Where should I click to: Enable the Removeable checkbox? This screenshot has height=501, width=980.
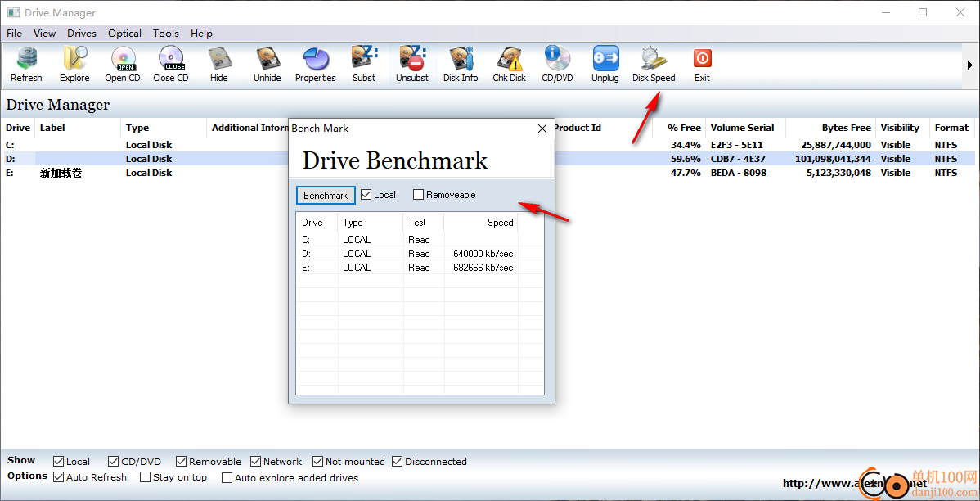[x=444, y=195]
